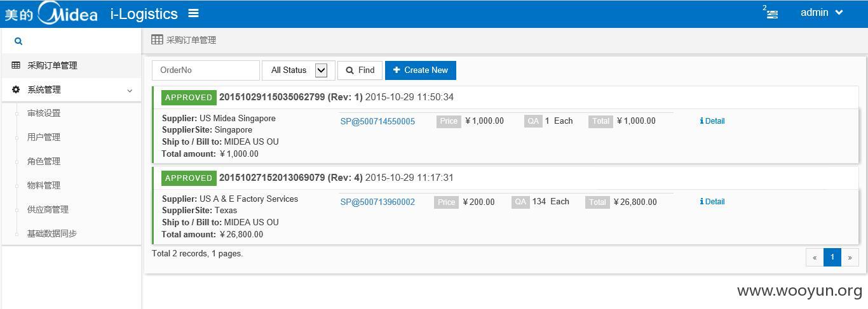868x309 pixels.
Task: Open item link SP@500713960002
Action: (x=377, y=202)
